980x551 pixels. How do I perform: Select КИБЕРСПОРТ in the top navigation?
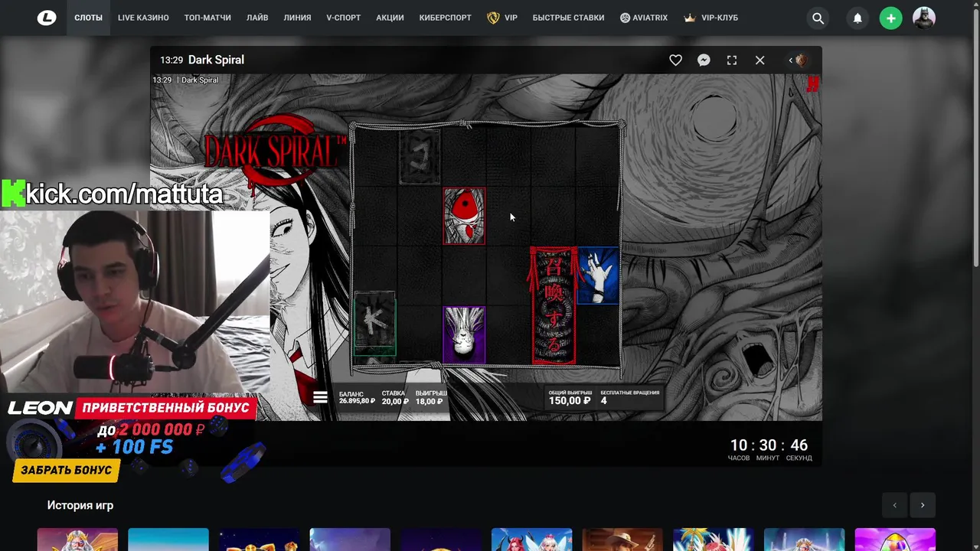pos(445,18)
